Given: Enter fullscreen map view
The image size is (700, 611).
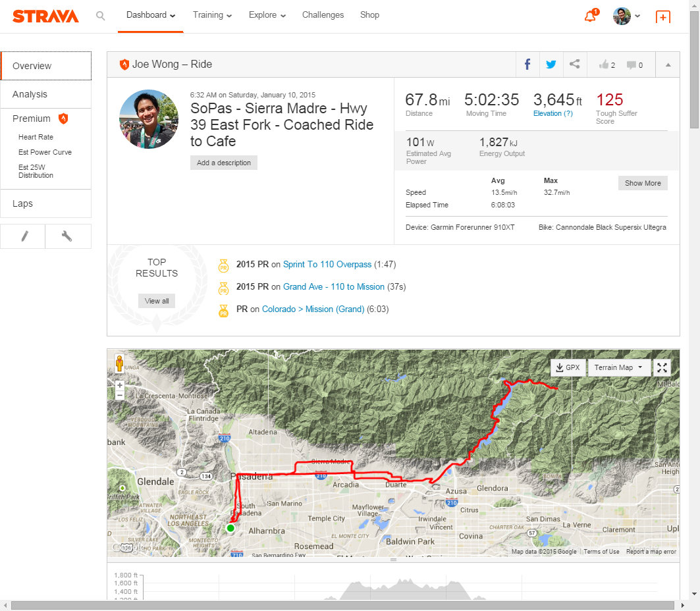Looking at the screenshot, I should (x=662, y=368).
